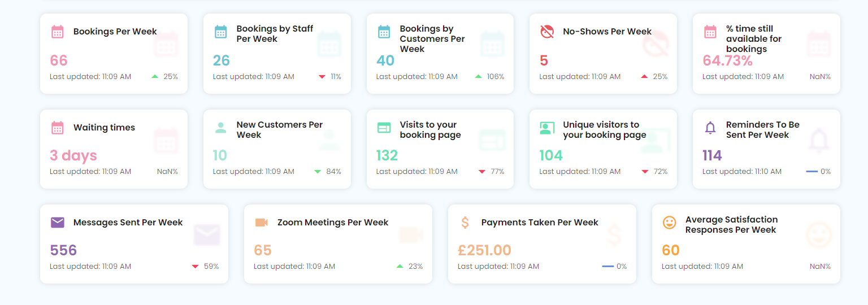Click the blue dash 0% indicator on Reminders
Screen dimensions: 868x305
pos(812,171)
